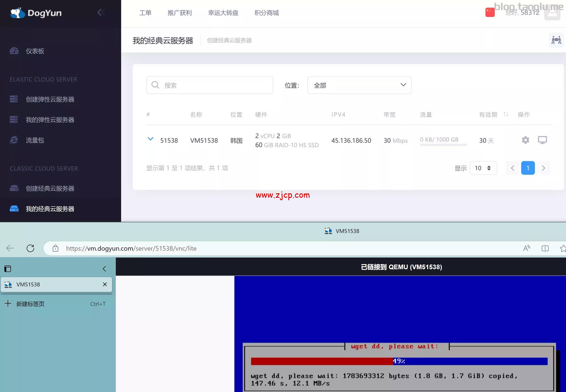566x392 pixels.
Task: Open VNC monitor icon for VM51538
Action: (x=542, y=140)
